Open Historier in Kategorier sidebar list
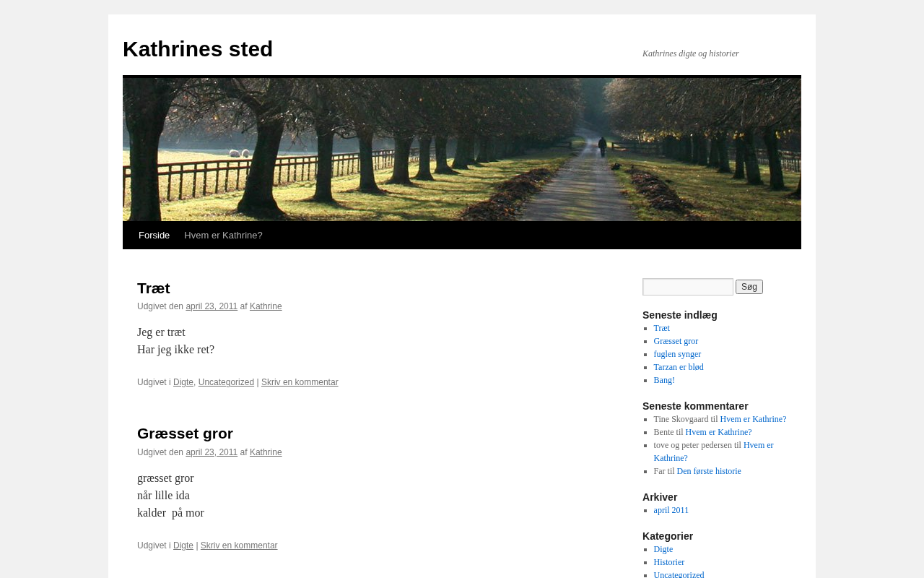This screenshot has height=578, width=924. point(669,562)
